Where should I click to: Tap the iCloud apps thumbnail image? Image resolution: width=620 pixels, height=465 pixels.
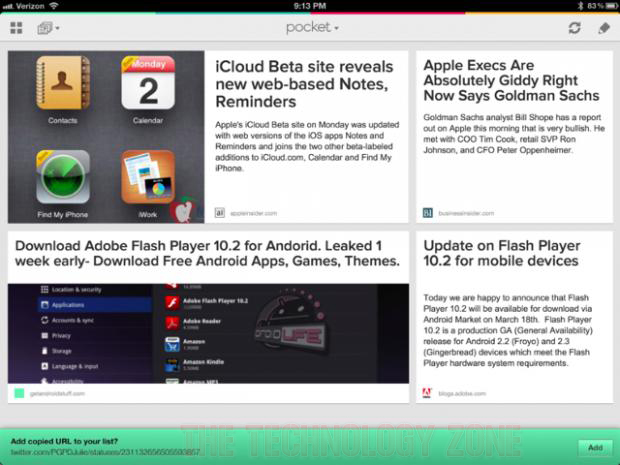tap(106, 137)
